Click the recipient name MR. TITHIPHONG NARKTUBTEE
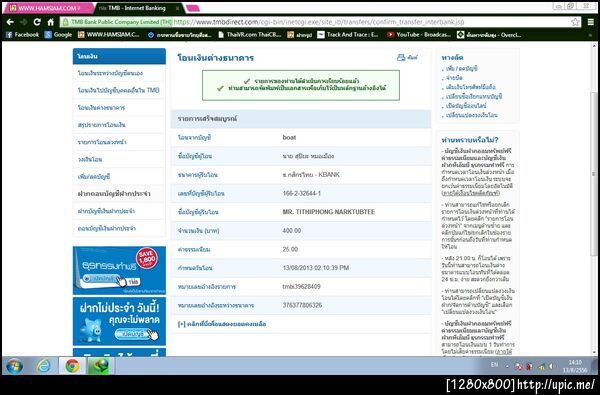The width and height of the screenshot is (600, 395). tap(329, 212)
